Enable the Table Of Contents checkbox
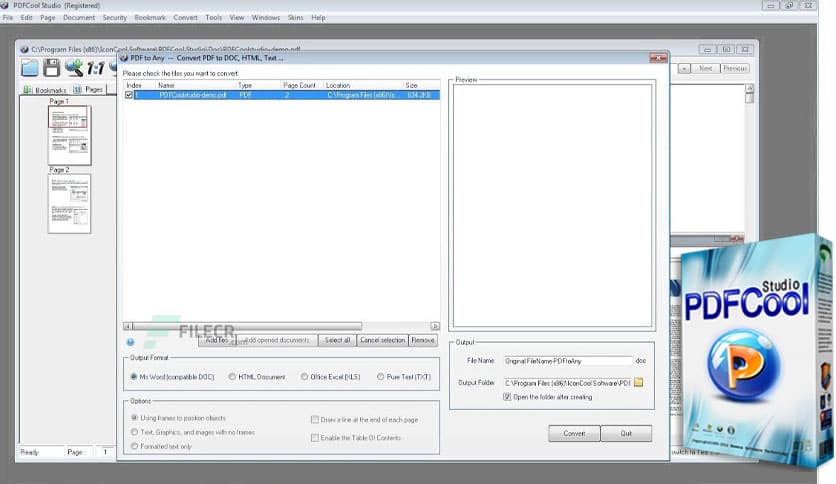The width and height of the screenshot is (836, 484). pyautogui.click(x=315, y=438)
